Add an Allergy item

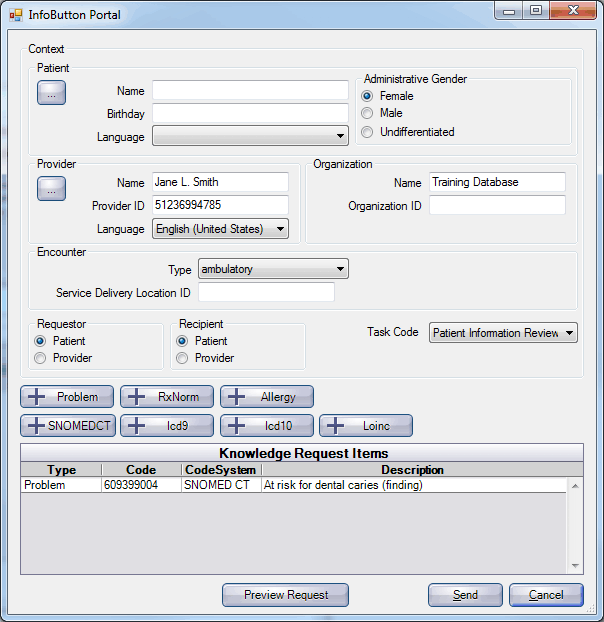click(266, 397)
